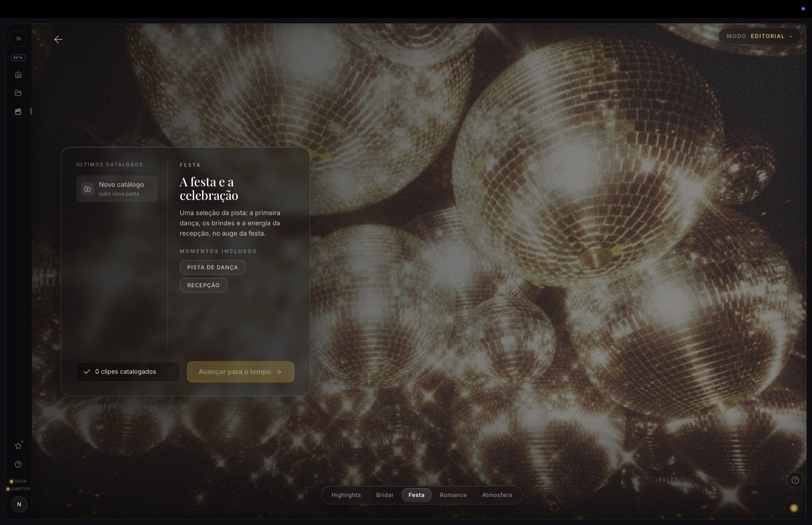Click the DEVA status label
This screenshot has width=812, height=525.
click(18, 481)
